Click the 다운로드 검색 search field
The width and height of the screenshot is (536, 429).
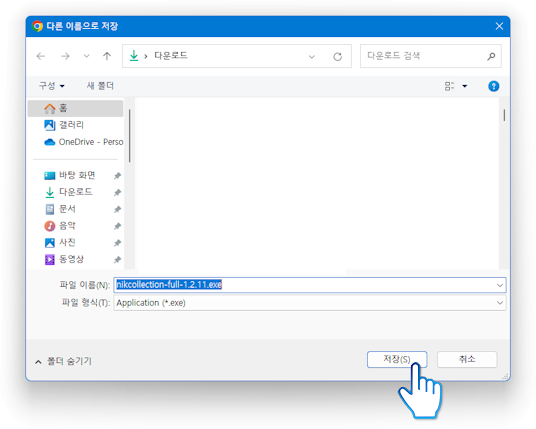click(x=431, y=56)
